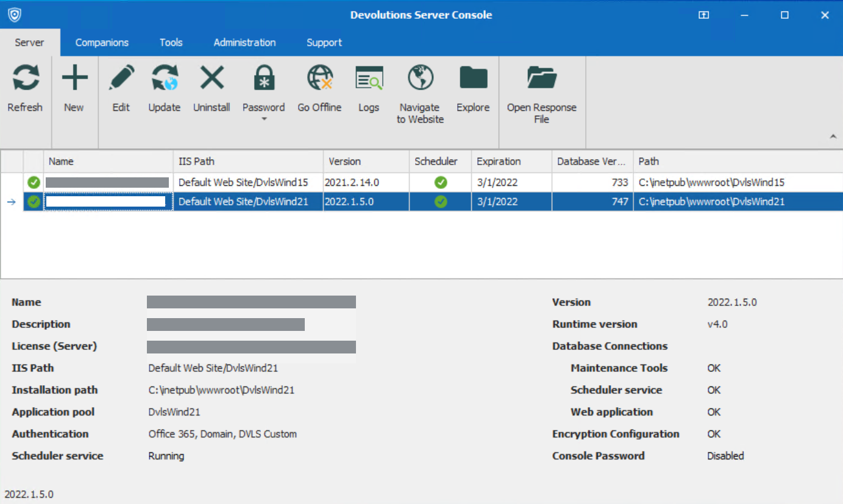
Task: Sort the list by Version column header
Action: (x=366, y=161)
